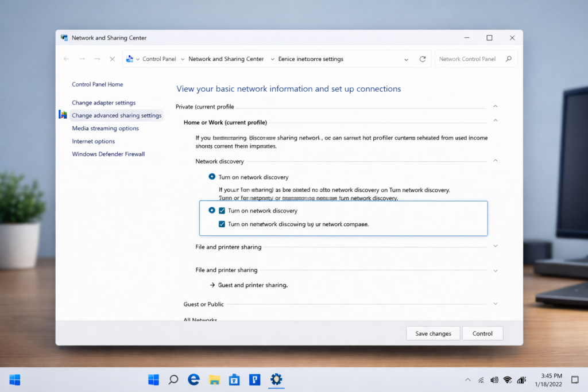
Task: Click the volume speaker icon in tray
Action: (x=494, y=379)
